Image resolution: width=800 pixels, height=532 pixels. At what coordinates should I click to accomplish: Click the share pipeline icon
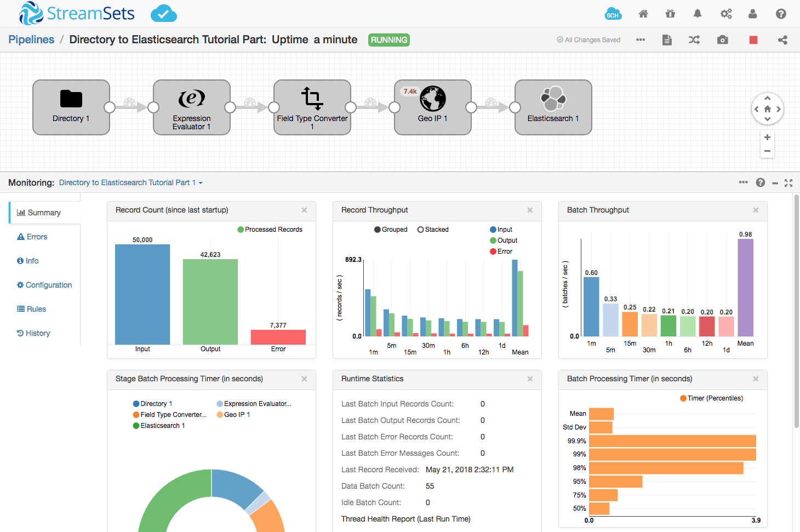click(x=782, y=40)
